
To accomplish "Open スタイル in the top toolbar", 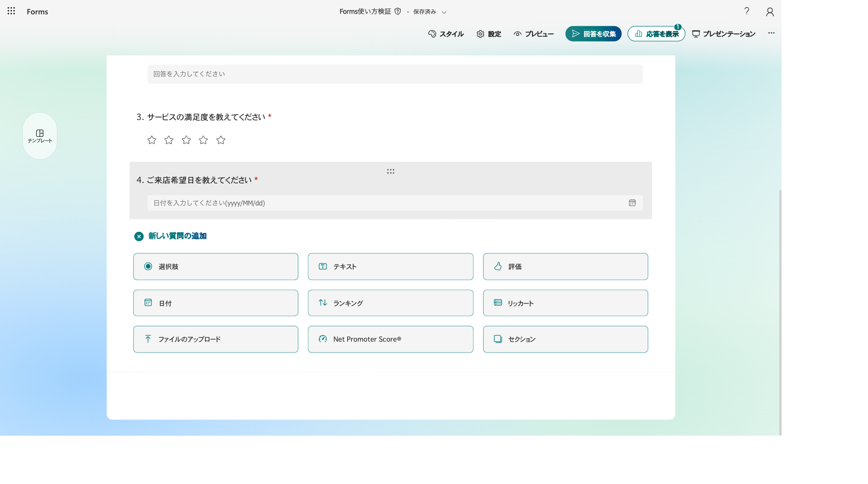I will coord(446,34).
